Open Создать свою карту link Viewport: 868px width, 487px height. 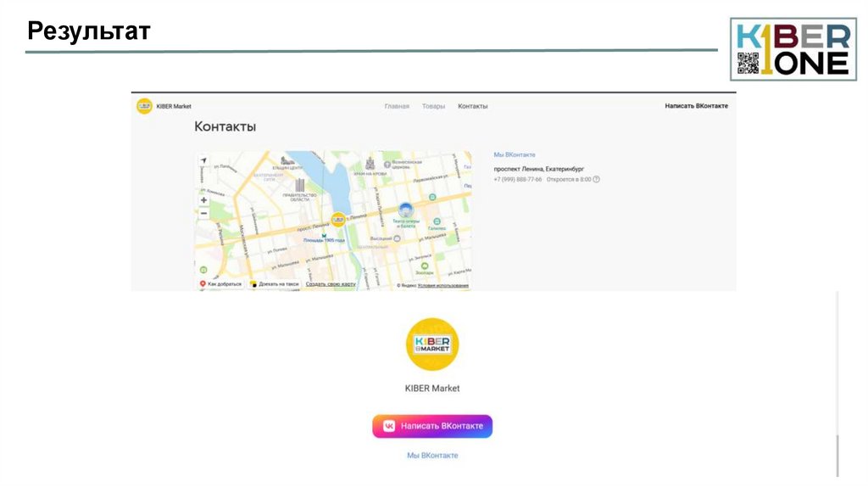point(331,283)
